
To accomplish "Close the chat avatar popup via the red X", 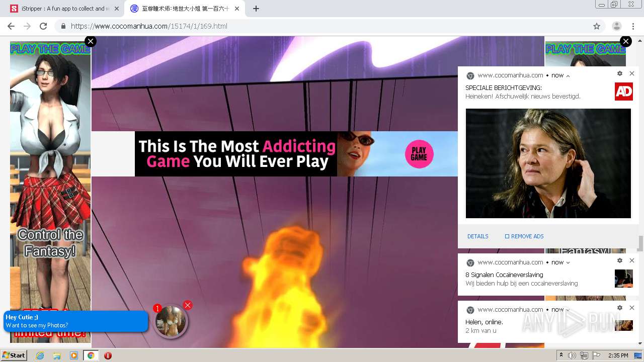I will coord(188,305).
